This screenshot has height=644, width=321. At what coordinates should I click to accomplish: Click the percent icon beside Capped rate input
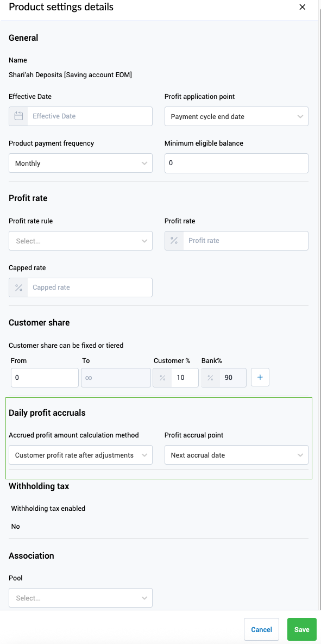tap(18, 287)
